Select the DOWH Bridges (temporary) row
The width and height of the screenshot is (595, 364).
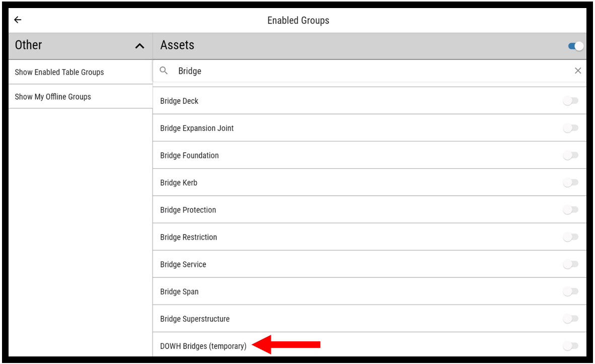[203, 346]
